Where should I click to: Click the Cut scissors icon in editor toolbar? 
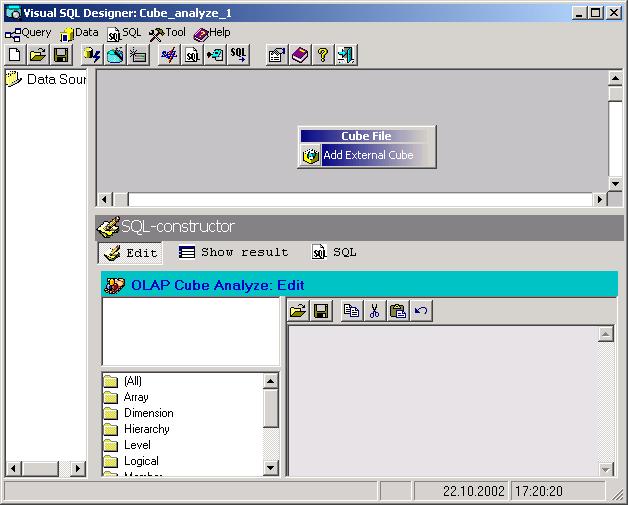[374, 311]
